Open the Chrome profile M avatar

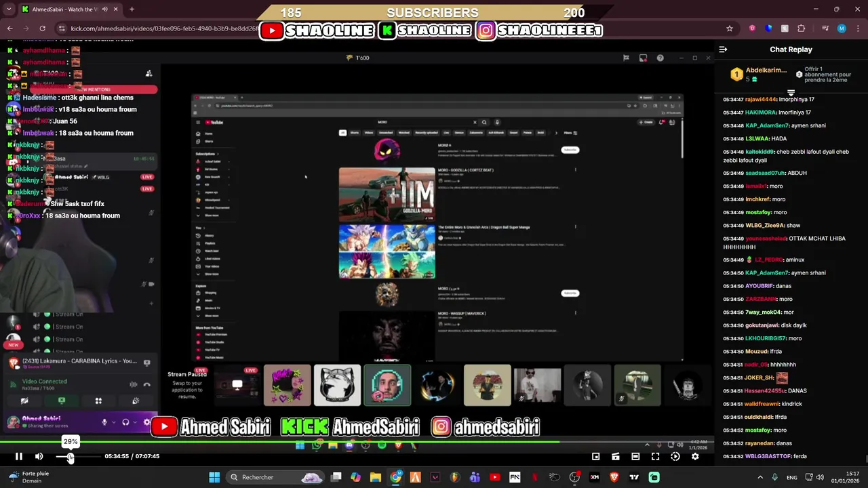pos(842,28)
